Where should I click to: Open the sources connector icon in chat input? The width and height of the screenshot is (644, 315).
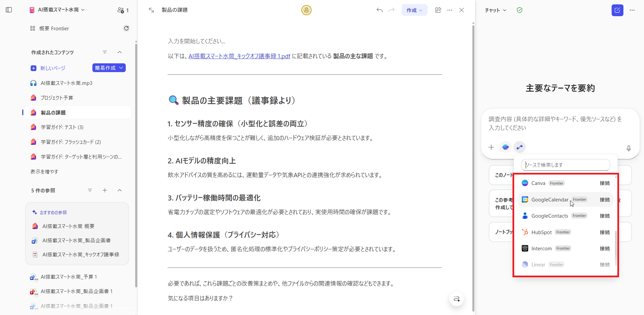pyautogui.click(x=519, y=147)
